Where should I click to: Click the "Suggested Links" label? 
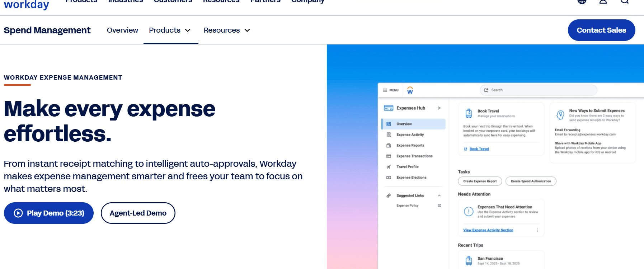(x=410, y=195)
